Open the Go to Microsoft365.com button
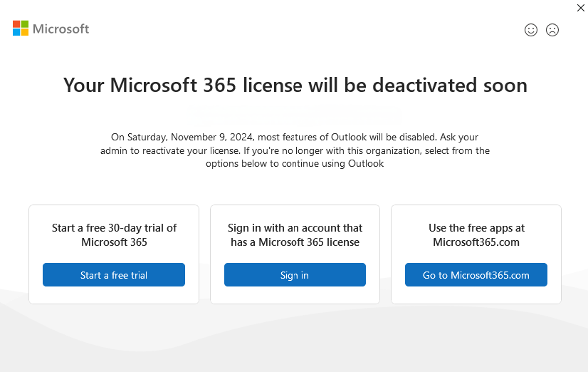Screen dimensions: 588x372 (x=476, y=275)
